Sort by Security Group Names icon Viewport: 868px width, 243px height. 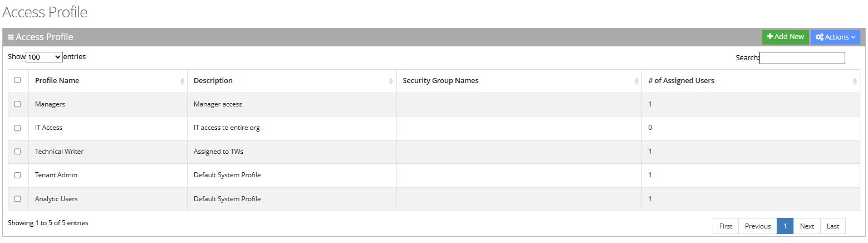pyautogui.click(x=636, y=81)
